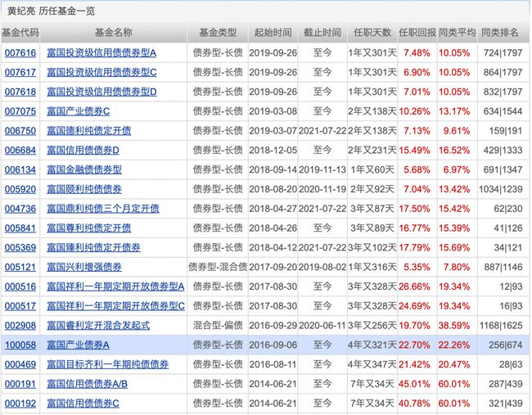Open fund code link 007075
Viewport: 532px width, 415px height.
(x=20, y=111)
